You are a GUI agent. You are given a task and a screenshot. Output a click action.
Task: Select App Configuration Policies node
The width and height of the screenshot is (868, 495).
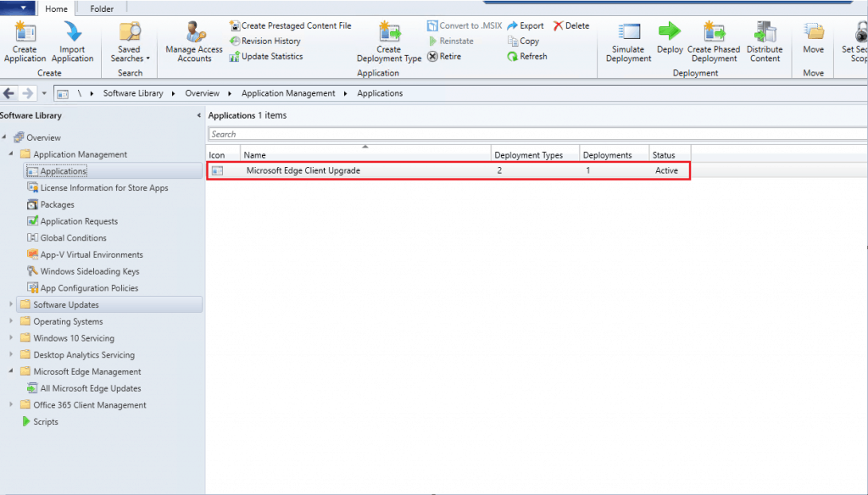pyautogui.click(x=89, y=288)
